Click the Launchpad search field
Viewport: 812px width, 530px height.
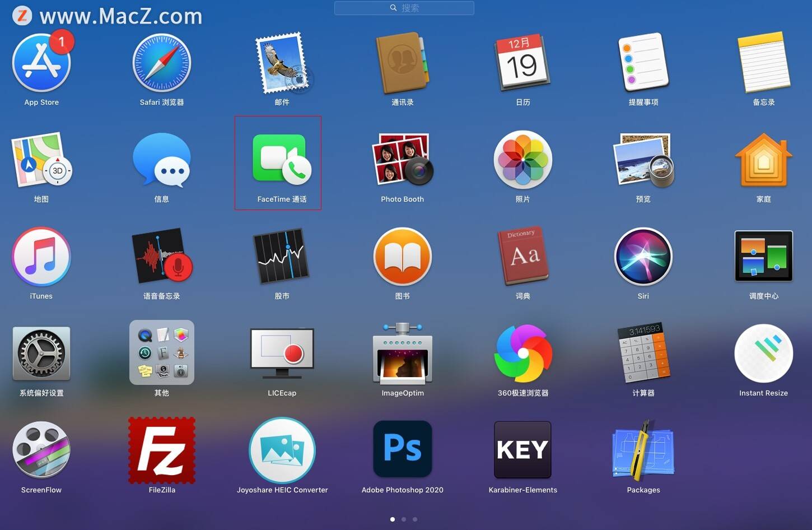point(404,8)
